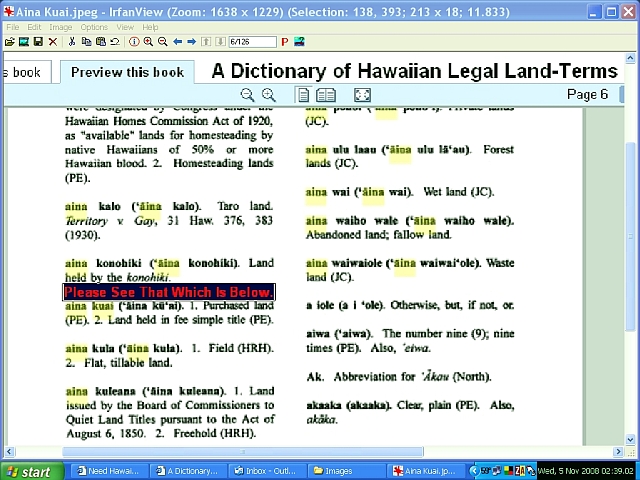Copy image with toolbar copy icon
Image resolution: width=640 pixels, height=480 pixels.
86,42
